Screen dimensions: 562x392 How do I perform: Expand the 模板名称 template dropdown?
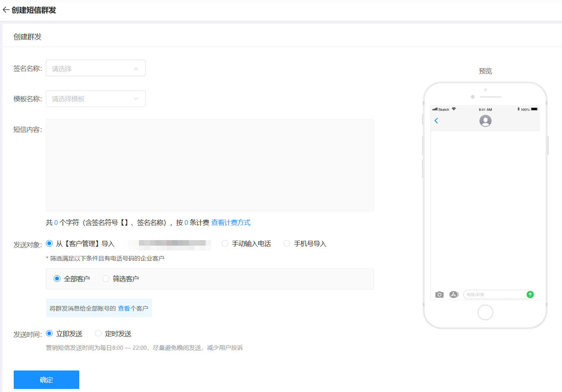pyautogui.click(x=96, y=99)
